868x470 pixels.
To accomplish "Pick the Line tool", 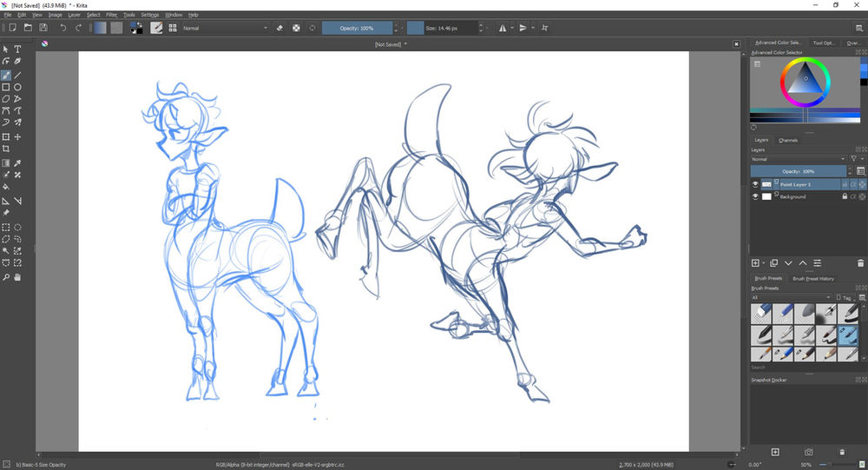I will (17, 76).
